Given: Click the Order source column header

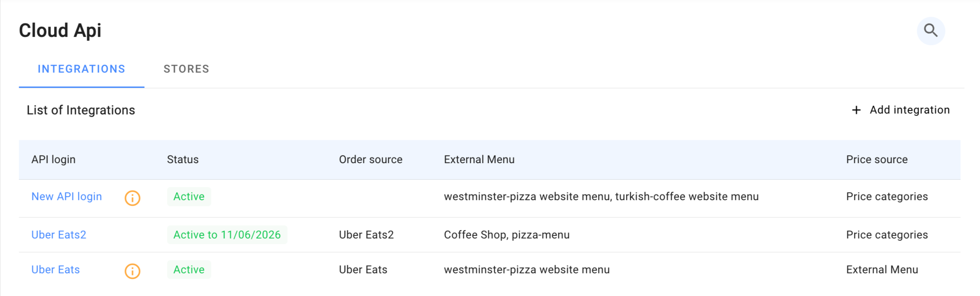Looking at the screenshot, I should [371, 160].
